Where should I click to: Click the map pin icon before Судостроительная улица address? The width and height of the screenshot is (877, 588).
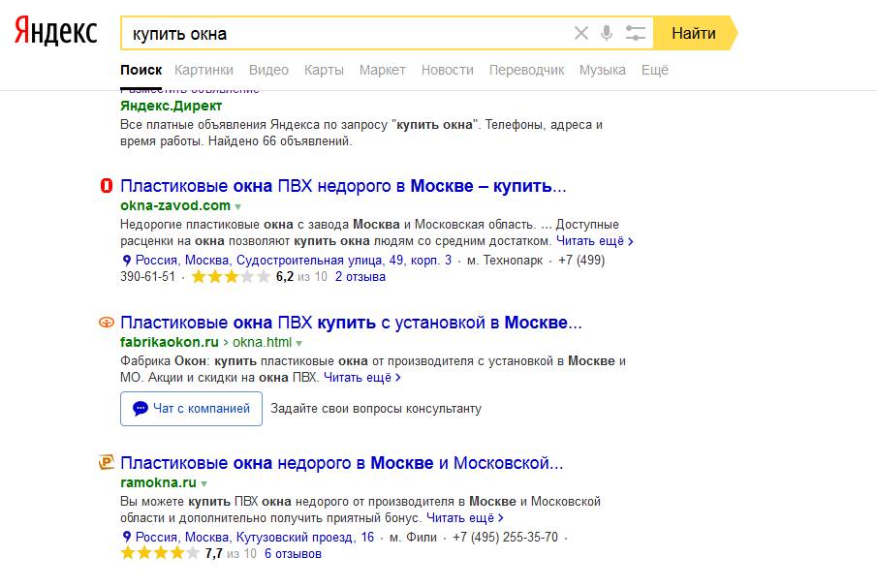(126, 260)
